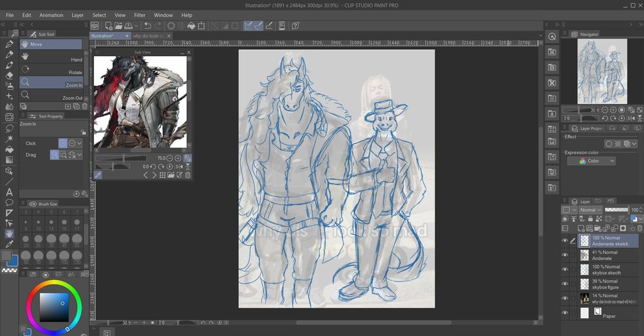
Task: Select the Text tool
Action: pos(10,192)
